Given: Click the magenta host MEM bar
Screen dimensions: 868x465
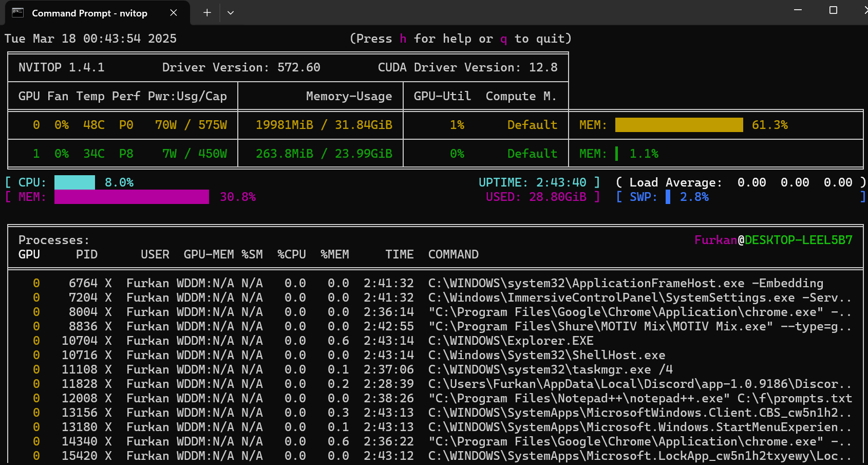Looking at the screenshot, I should click(x=131, y=197).
